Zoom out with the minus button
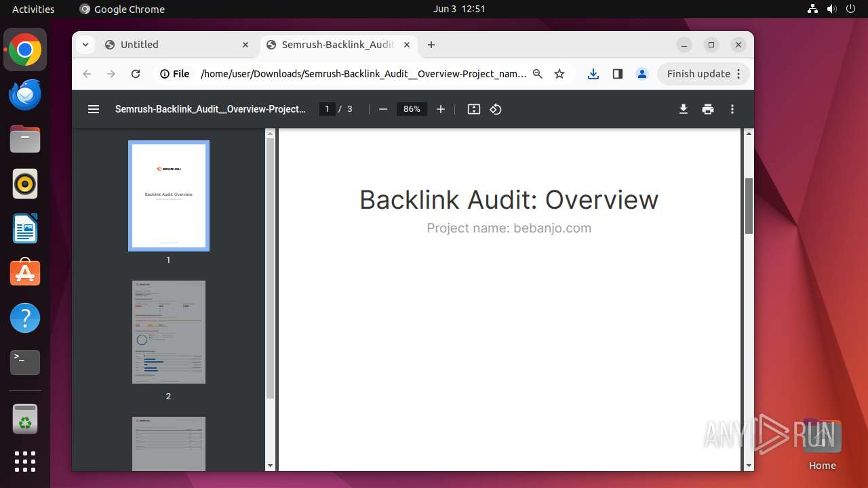Screen dimensions: 868x488 point(383,109)
